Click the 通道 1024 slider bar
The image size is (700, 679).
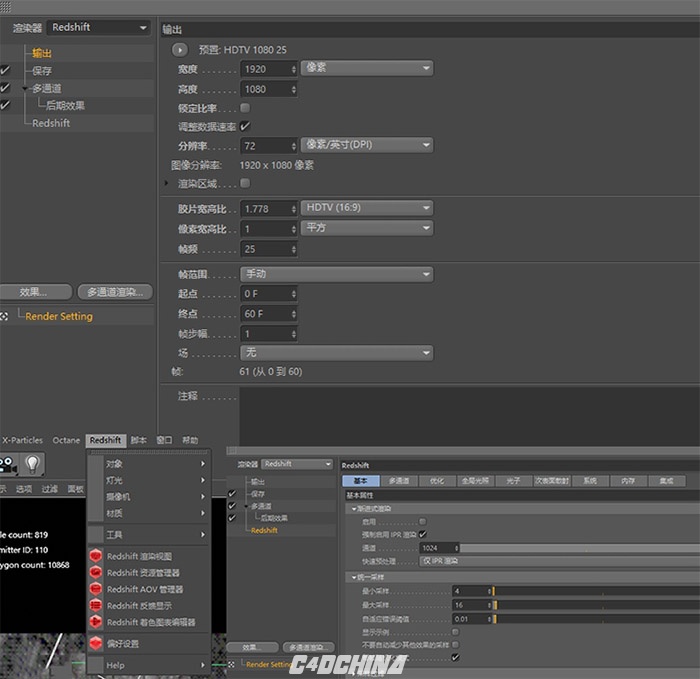[579, 548]
